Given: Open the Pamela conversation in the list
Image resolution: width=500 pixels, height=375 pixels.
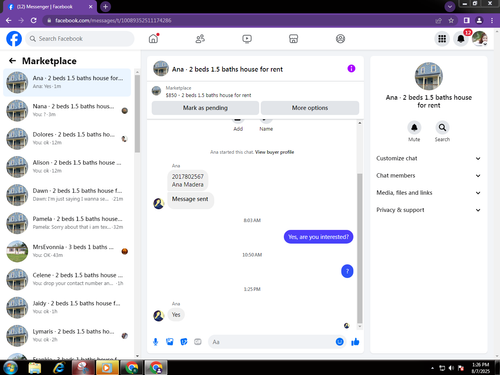Looking at the screenshot, I should (x=67, y=223).
